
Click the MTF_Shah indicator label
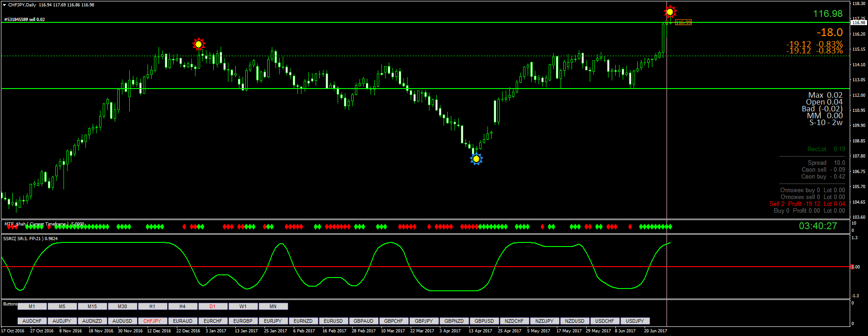[x=44, y=224]
